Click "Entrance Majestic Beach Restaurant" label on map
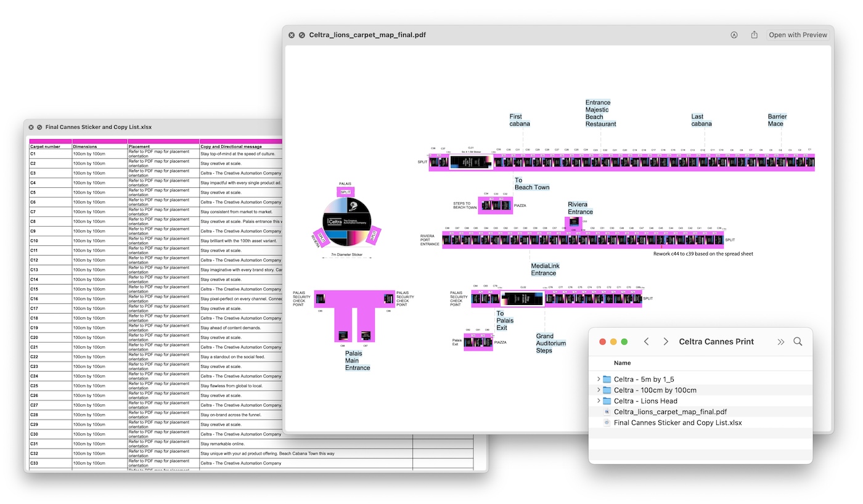This screenshot has width=863, height=504. [x=601, y=113]
